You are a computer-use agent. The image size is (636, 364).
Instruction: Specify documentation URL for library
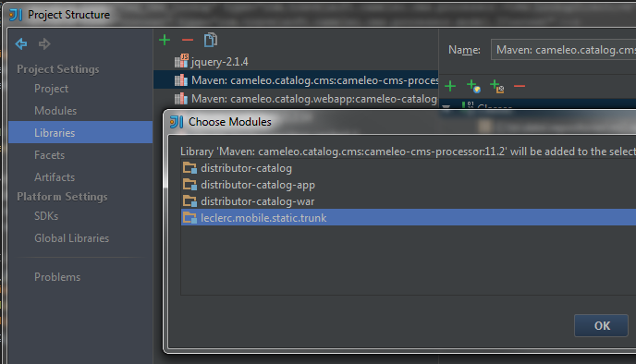473,86
